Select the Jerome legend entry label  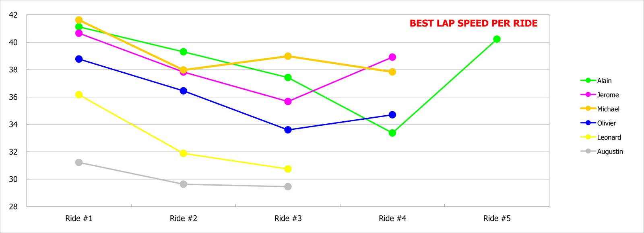coord(608,95)
